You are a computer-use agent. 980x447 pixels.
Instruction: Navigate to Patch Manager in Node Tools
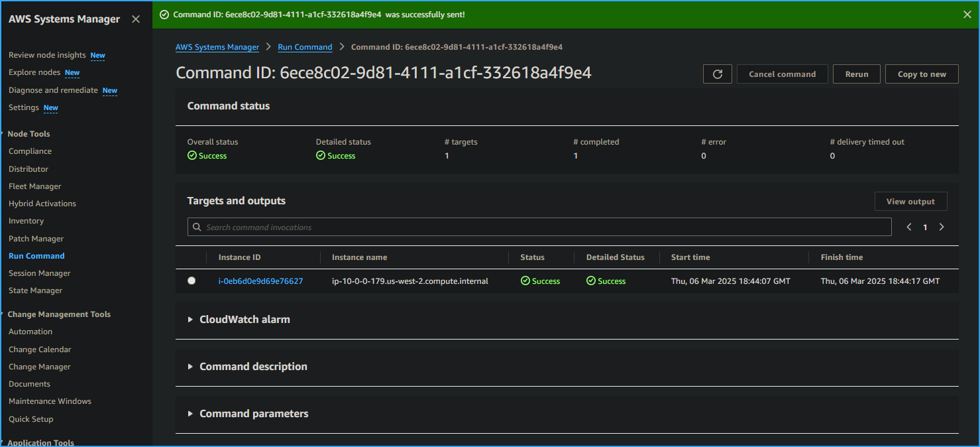36,238
